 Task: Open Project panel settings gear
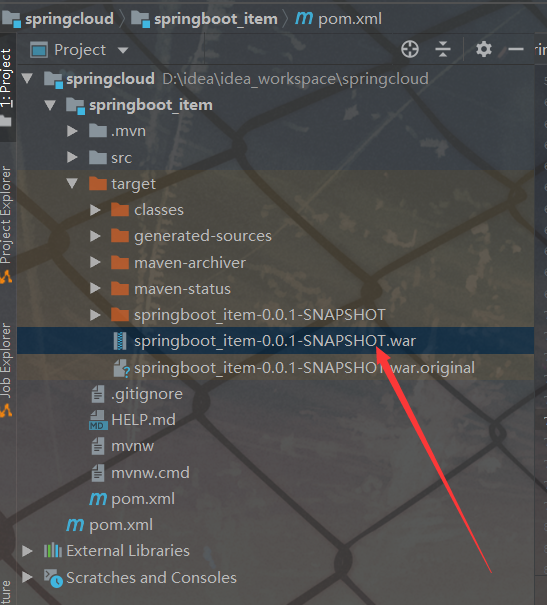(483, 49)
